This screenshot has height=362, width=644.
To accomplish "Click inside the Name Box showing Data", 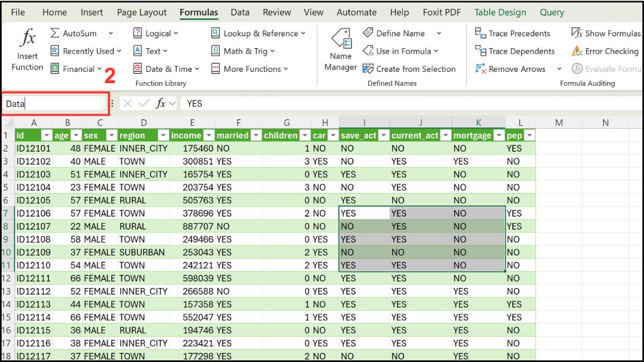I will click(x=54, y=102).
